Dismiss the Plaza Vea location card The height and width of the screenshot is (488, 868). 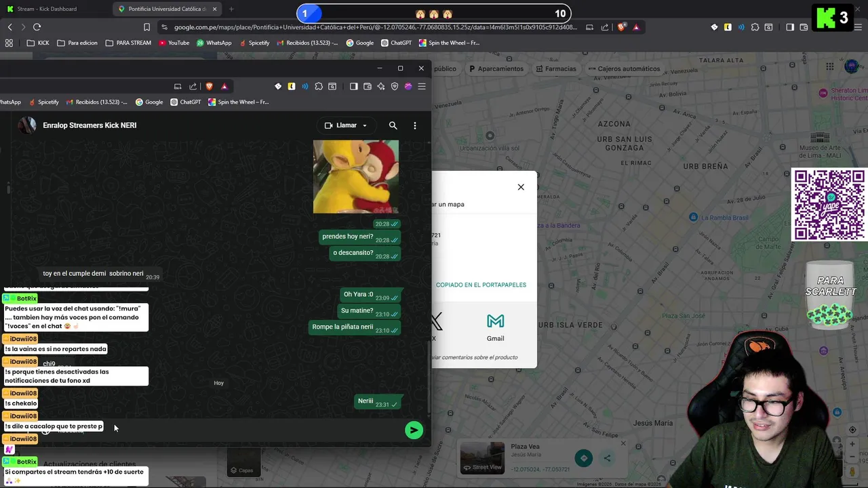point(623,444)
